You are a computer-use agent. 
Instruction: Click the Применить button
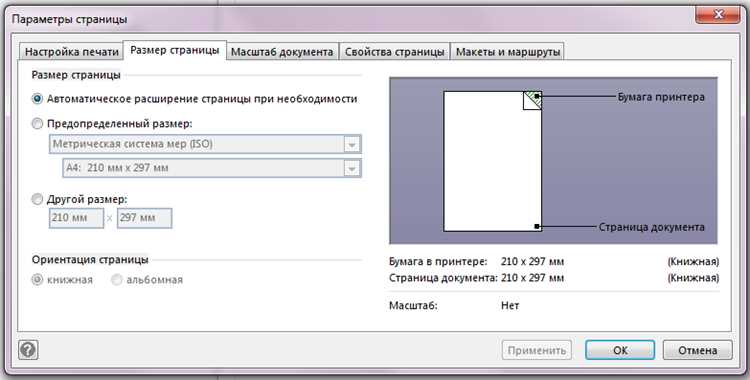pos(537,350)
